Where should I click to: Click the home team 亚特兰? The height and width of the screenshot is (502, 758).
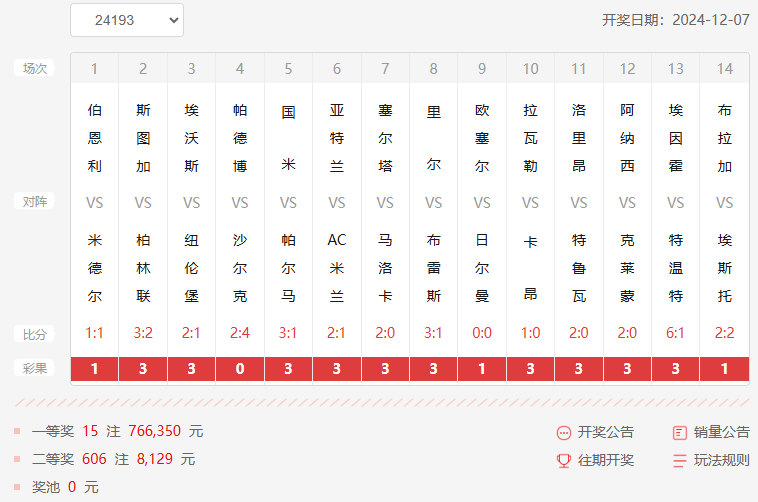click(337, 138)
